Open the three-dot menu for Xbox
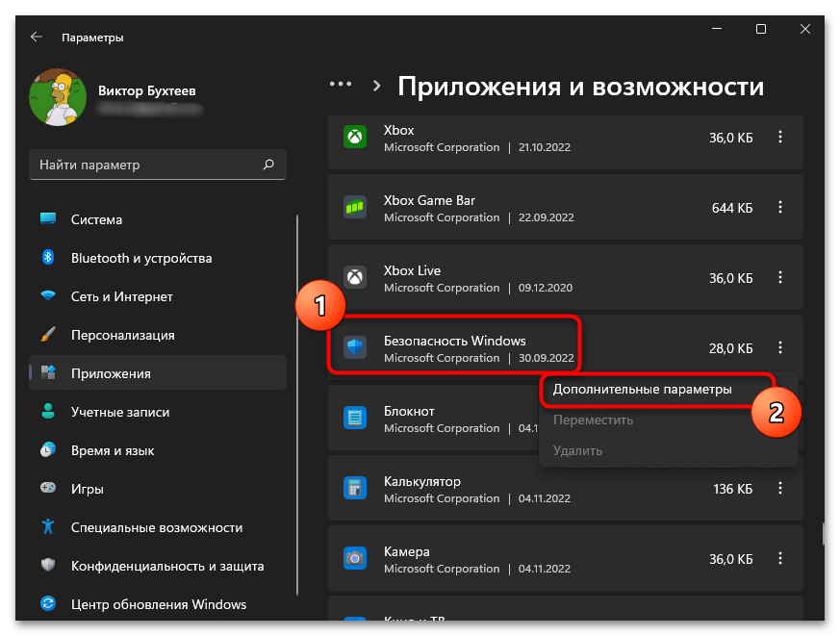This screenshot has height=636, width=840. click(780, 137)
